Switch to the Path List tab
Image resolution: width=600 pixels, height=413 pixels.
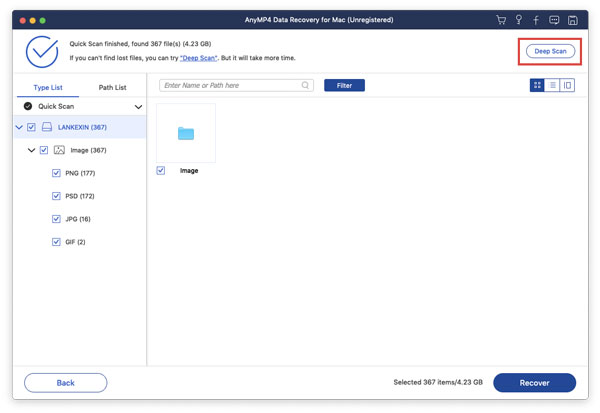tap(112, 88)
